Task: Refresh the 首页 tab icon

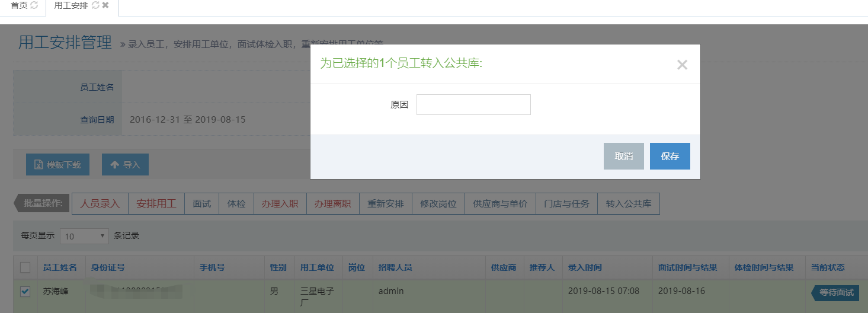Action: coord(34,5)
